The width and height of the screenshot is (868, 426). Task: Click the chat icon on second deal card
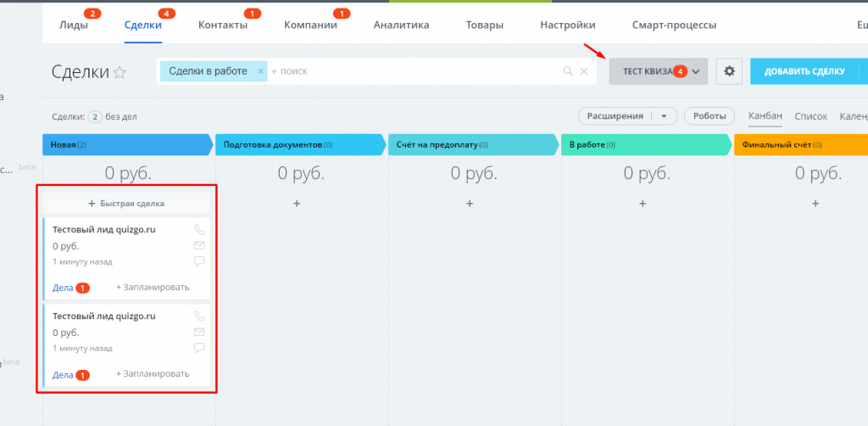tap(199, 348)
